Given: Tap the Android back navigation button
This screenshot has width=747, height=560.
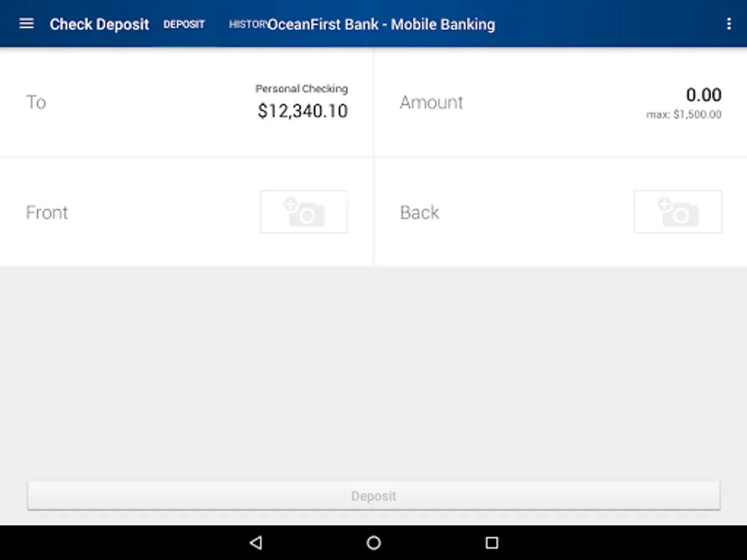Looking at the screenshot, I should pyautogui.click(x=255, y=543).
